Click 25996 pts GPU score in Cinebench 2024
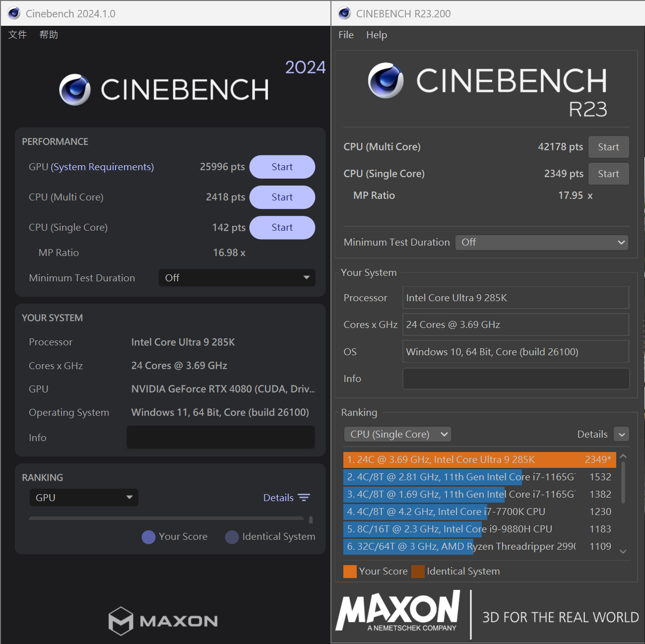Image resolution: width=645 pixels, height=644 pixels. click(x=222, y=167)
